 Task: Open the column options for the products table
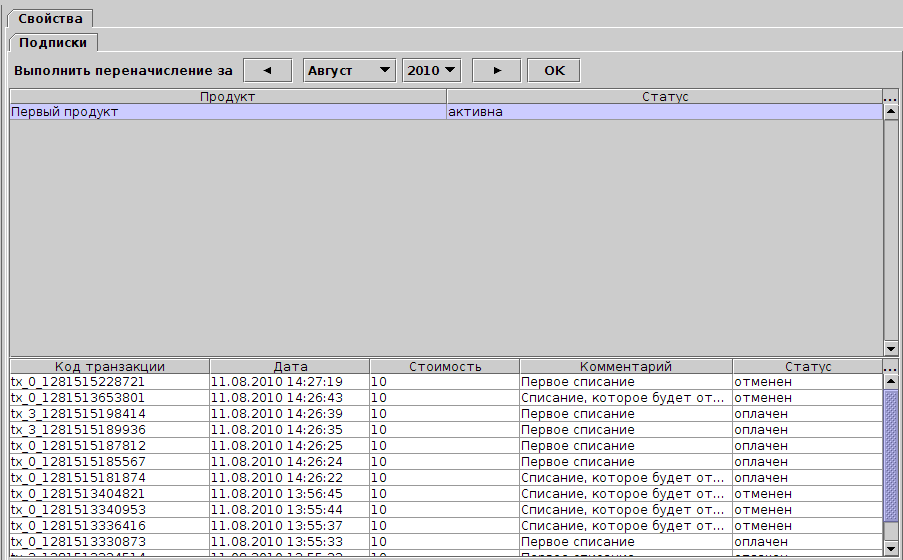tap(891, 97)
